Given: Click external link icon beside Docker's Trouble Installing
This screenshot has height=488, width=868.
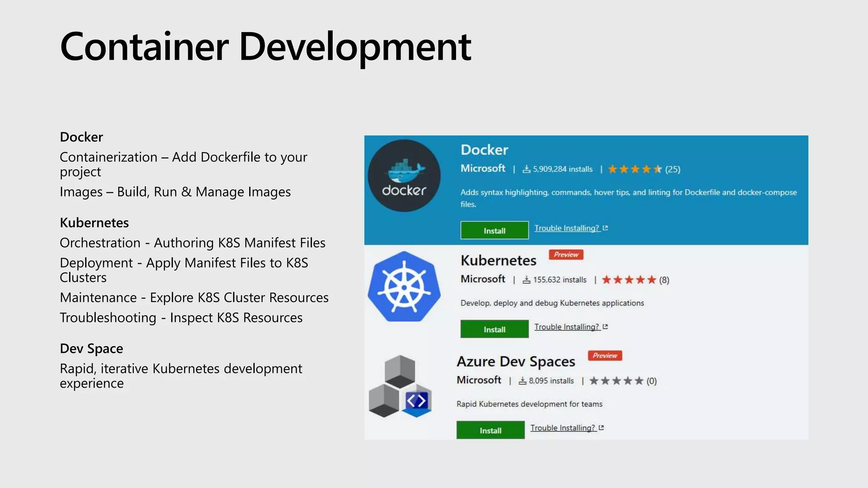Looking at the screenshot, I should point(605,228).
